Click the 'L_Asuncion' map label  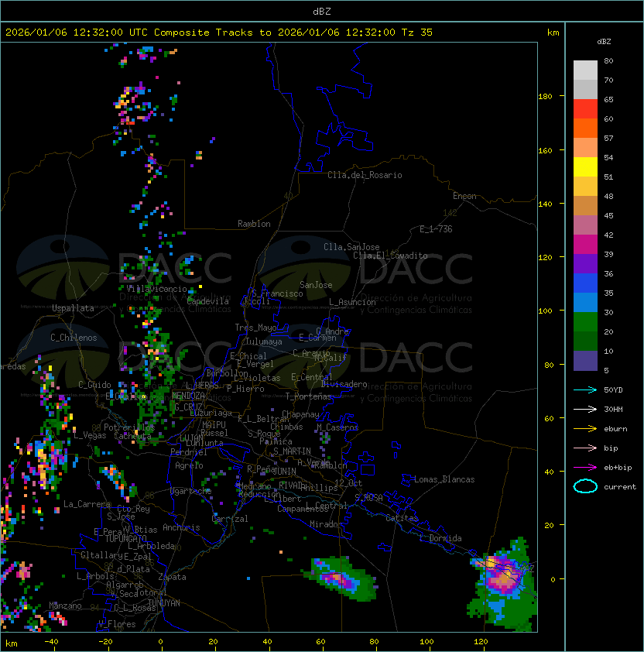click(x=352, y=302)
